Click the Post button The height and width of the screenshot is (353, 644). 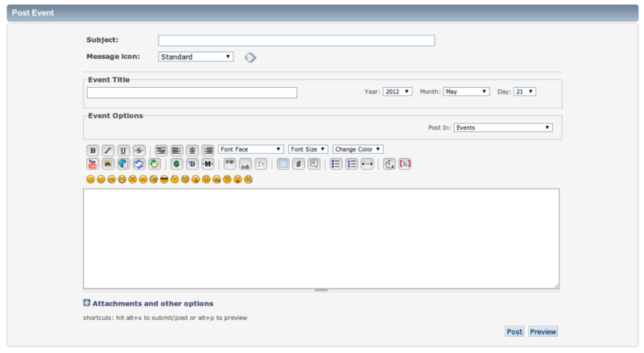click(514, 331)
